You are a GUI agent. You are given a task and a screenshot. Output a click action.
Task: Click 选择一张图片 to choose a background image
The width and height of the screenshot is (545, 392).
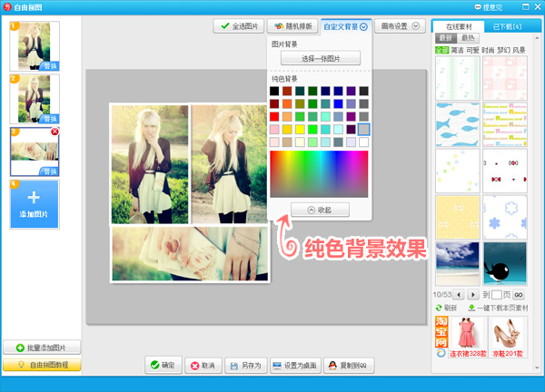[x=319, y=58]
